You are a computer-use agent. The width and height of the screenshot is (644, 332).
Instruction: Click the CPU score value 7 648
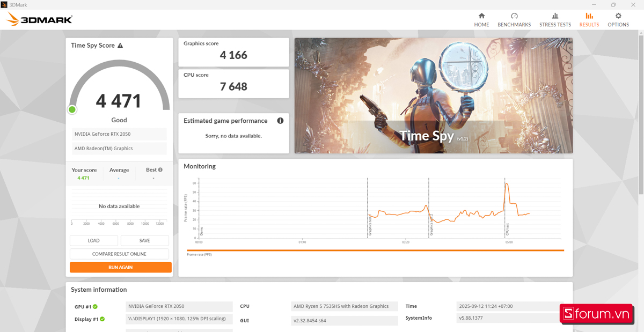[x=233, y=86]
